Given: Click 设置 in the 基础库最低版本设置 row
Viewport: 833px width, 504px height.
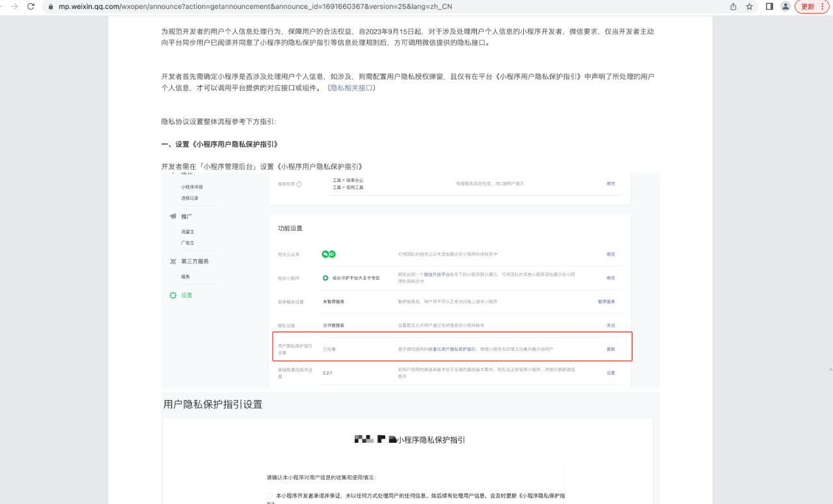Looking at the screenshot, I should click(x=610, y=373).
